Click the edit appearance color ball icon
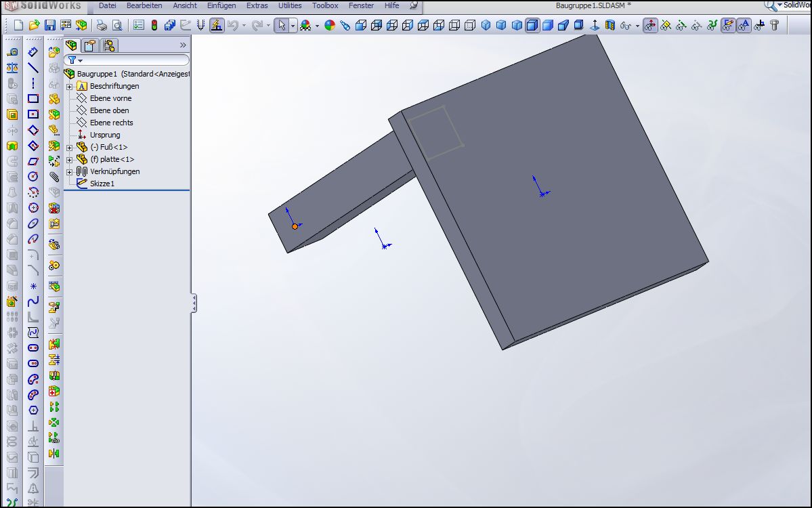This screenshot has width=812, height=508. point(330,26)
